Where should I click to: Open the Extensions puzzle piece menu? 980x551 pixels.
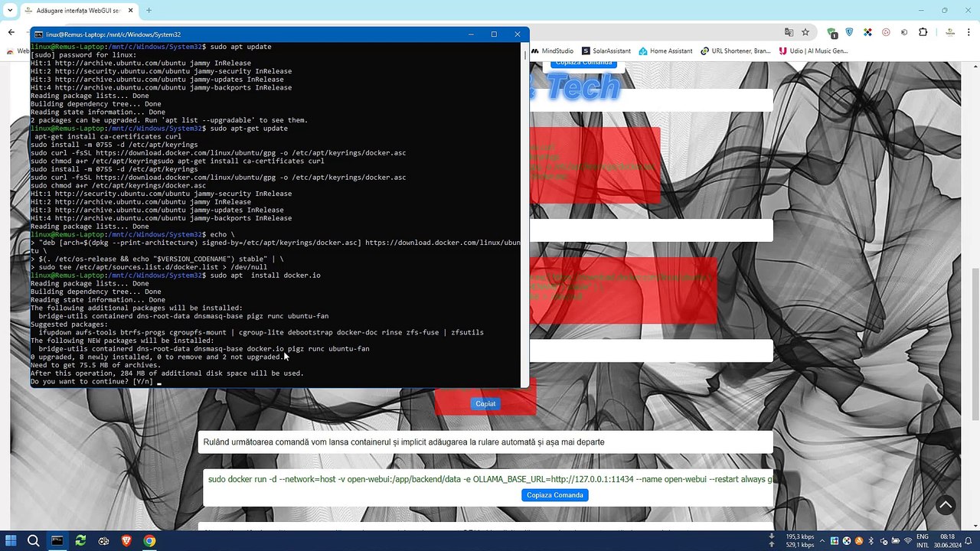point(923,32)
